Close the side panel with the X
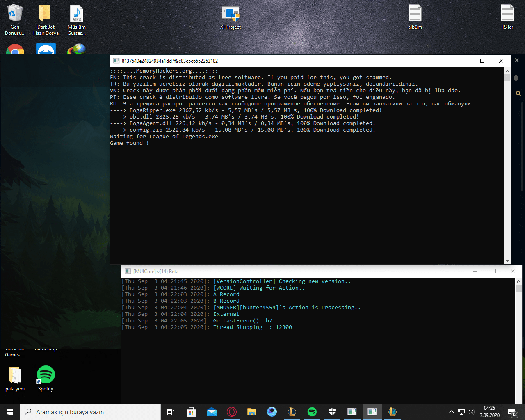This screenshot has width=525, height=420. [x=517, y=60]
